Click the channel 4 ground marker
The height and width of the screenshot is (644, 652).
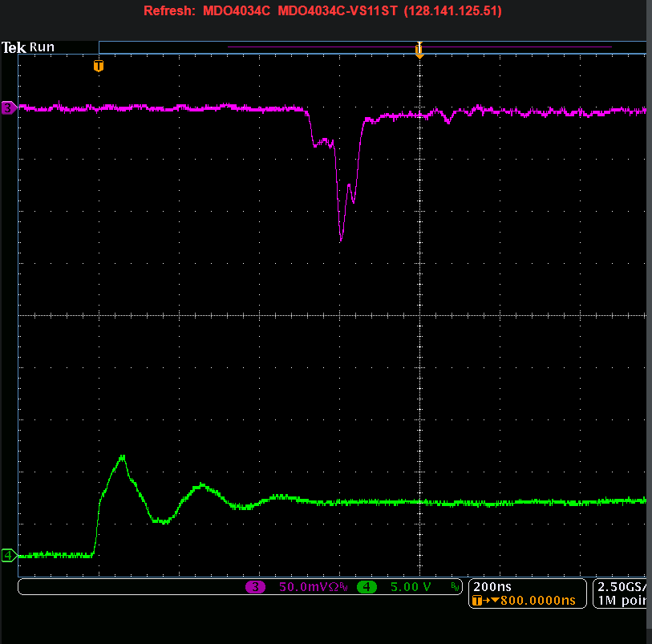coord(8,555)
